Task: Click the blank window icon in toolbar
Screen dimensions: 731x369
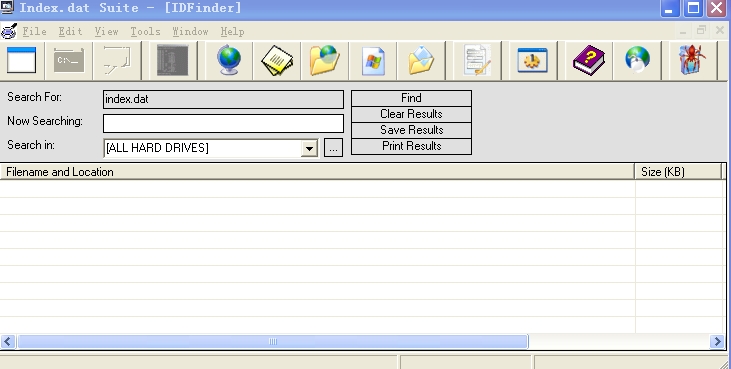Action: coord(21,61)
